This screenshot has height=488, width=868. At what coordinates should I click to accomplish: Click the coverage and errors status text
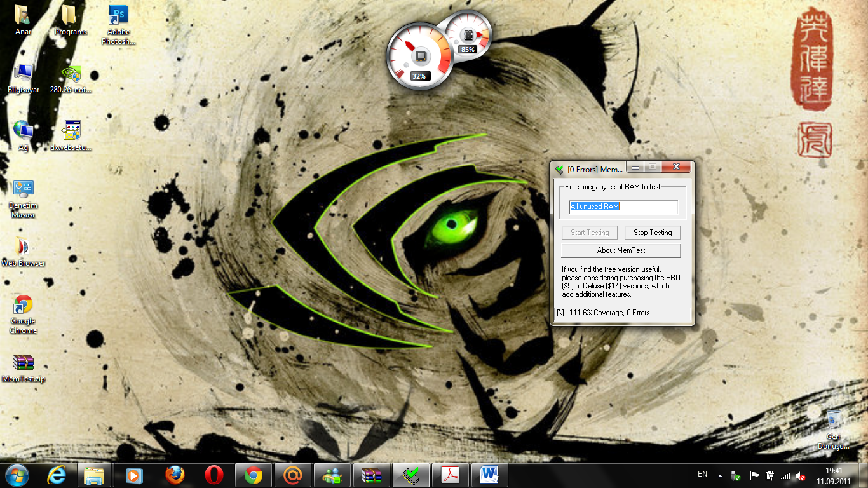click(609, 313)
